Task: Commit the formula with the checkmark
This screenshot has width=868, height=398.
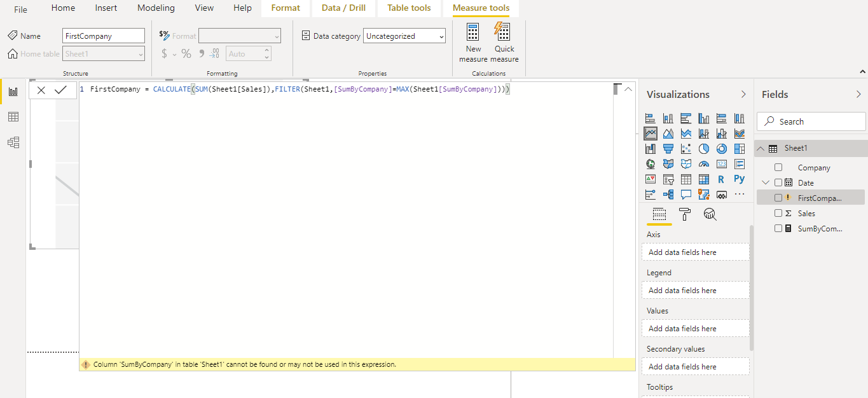Action: [61, 90]
